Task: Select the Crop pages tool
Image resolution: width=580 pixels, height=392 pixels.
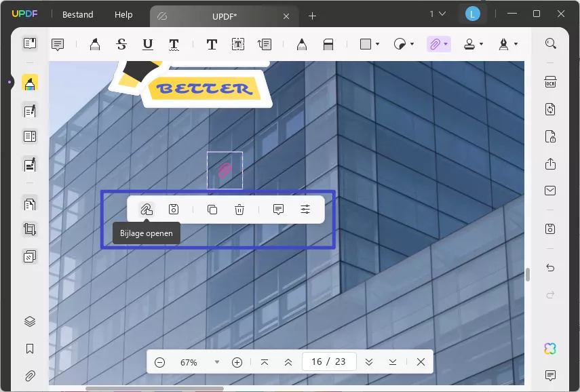Action: pyautogui.click(x=30, y=229)
